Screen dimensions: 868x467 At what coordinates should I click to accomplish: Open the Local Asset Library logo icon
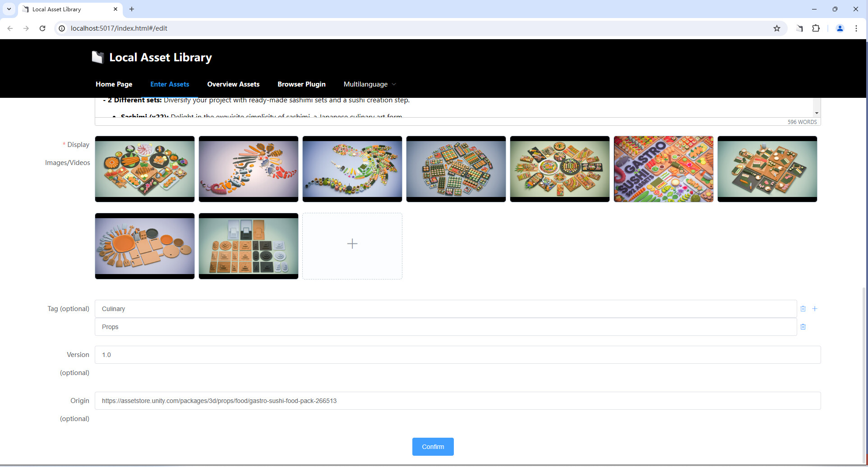98,57
